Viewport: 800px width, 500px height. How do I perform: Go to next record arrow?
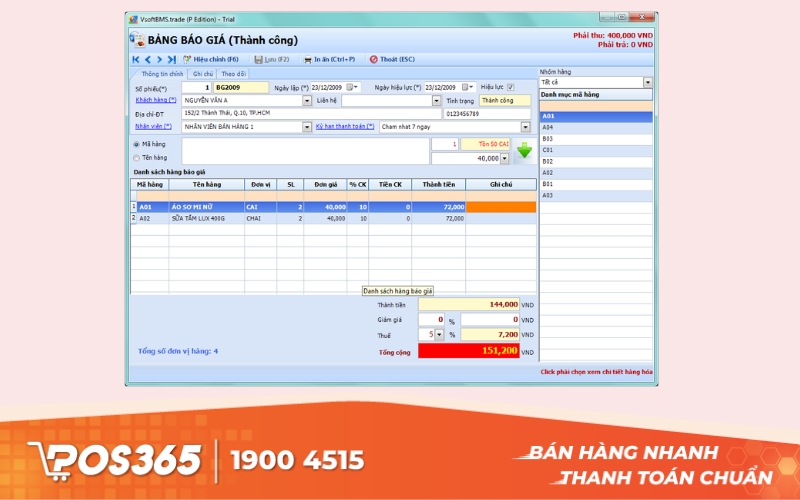159,60
